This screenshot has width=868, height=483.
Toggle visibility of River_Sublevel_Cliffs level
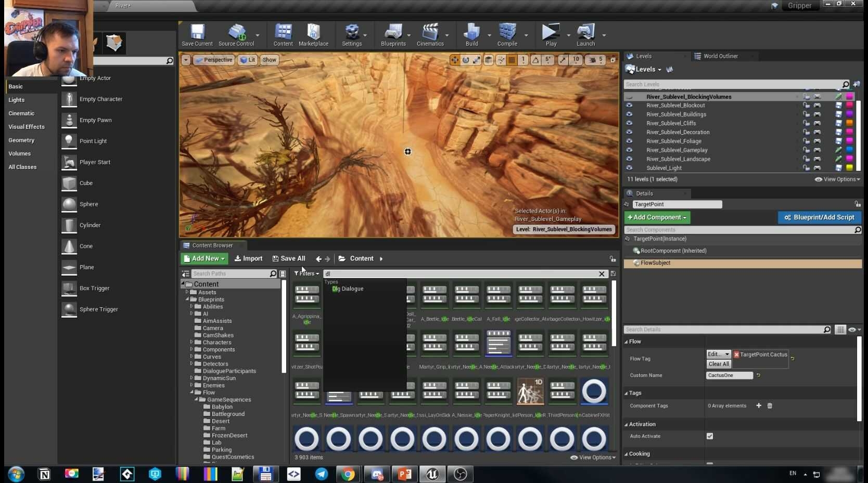tap(629, 123)
